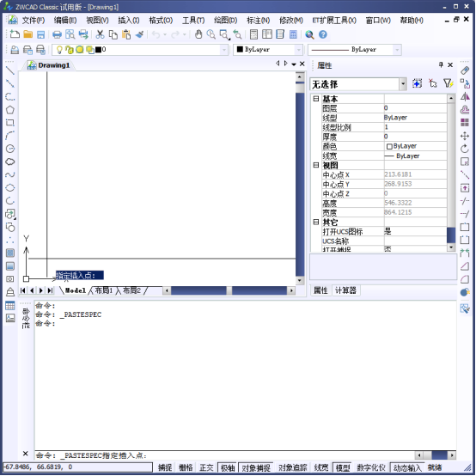Open the 绘图(D) menu
Viewport: 476px width, 476px height.
(x=226, y=21)
